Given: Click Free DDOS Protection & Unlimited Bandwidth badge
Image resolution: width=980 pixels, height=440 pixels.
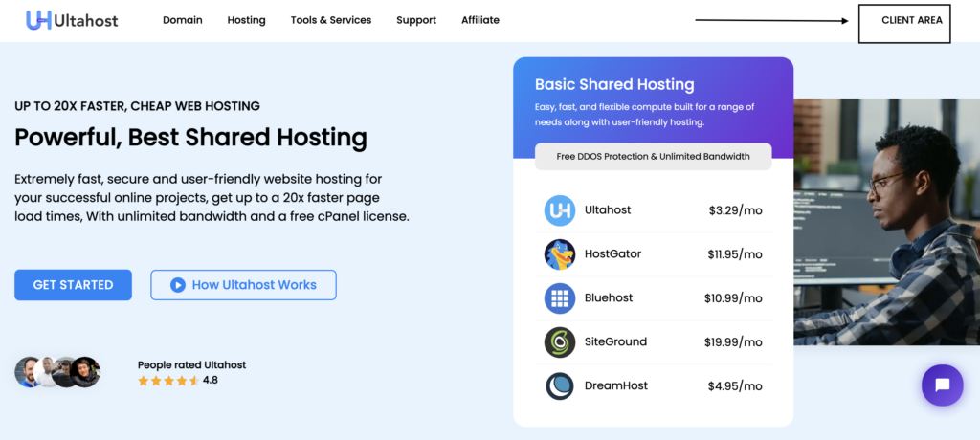Looking at the screenshot, I should click(653, 156).
